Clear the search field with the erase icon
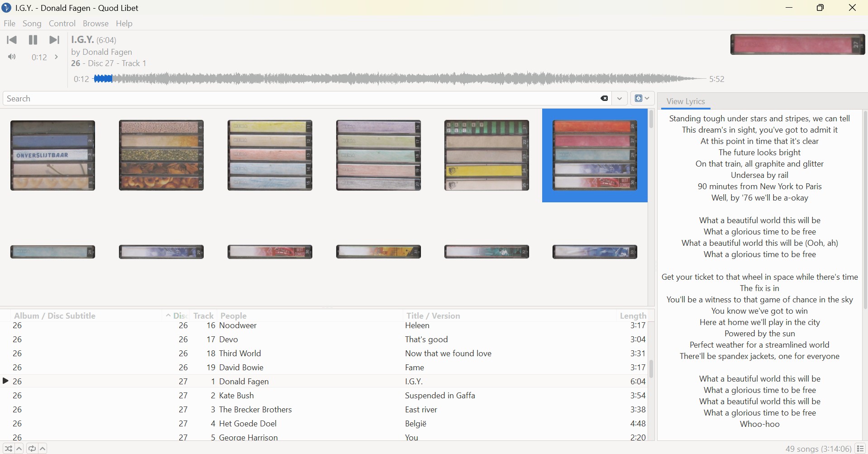The width and height of the screenshot is (868, 454). click(x=604, y=99)
